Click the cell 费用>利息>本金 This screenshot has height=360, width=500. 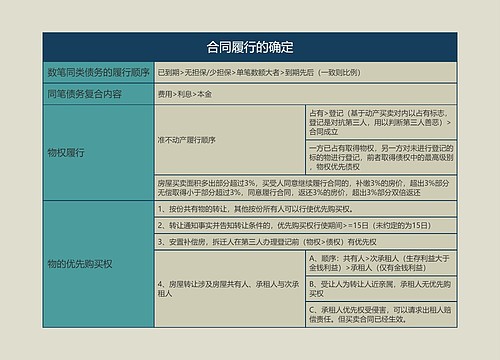click(x=305, y=94)
